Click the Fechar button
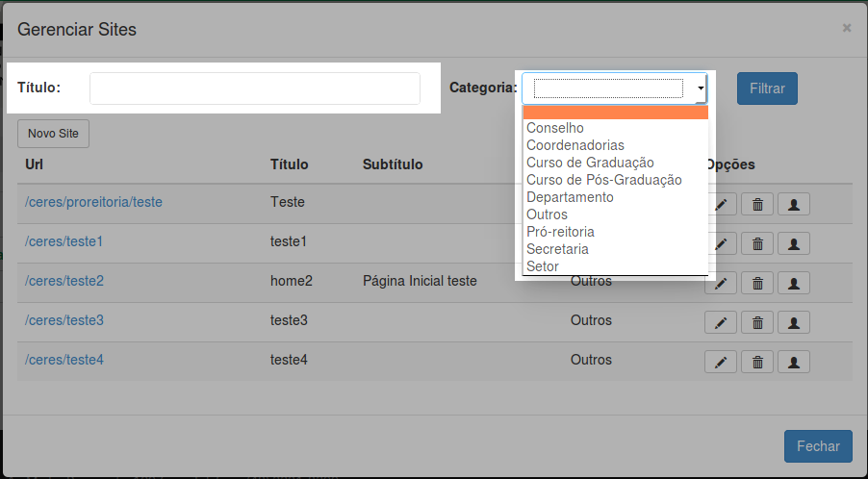The height and width of the screenshot is (479, 868). (818, 446)
